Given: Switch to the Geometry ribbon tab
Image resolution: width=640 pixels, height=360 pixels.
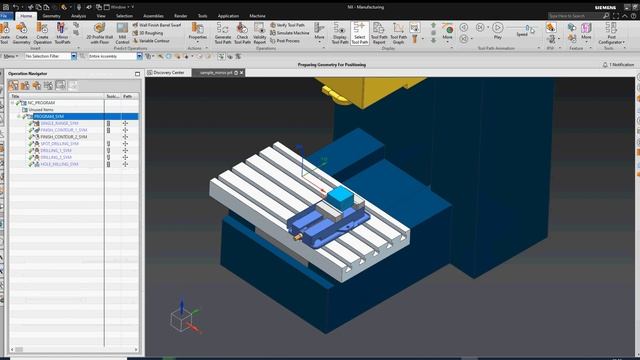Looking at the screenshot, I should (51, 16).
